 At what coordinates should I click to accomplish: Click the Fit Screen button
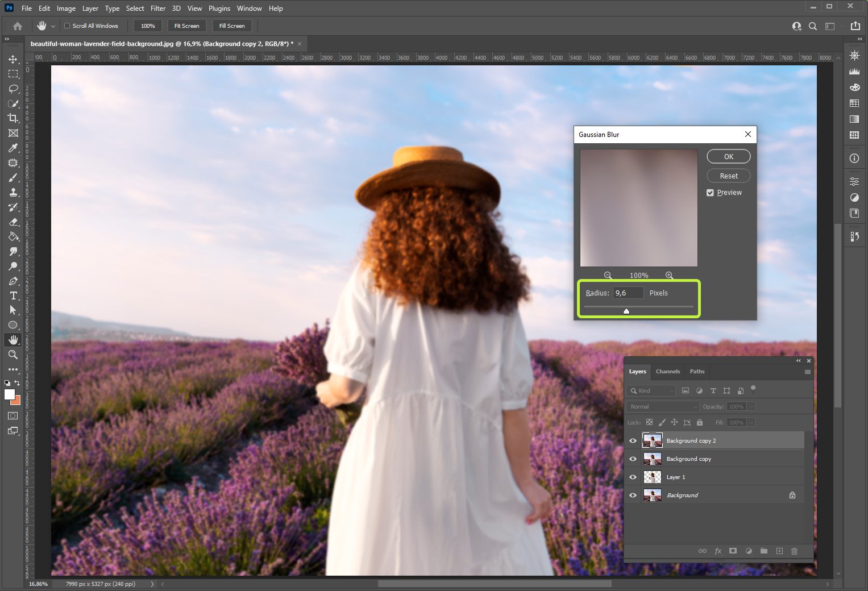click(x=186, y=26)
